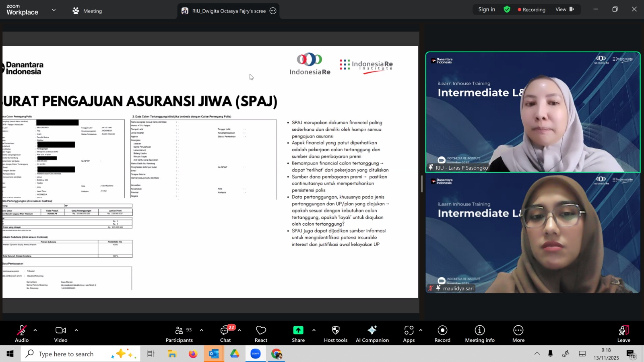This screenshot has width=644, height=362.
Task: Show Meeting info
Action: click(x=480, y=333)
